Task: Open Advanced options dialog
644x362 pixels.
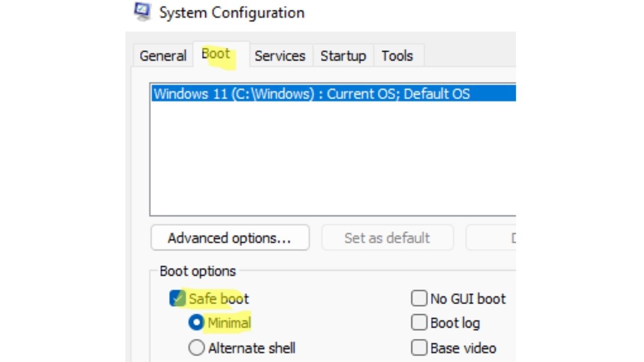Action: (229, 238)
